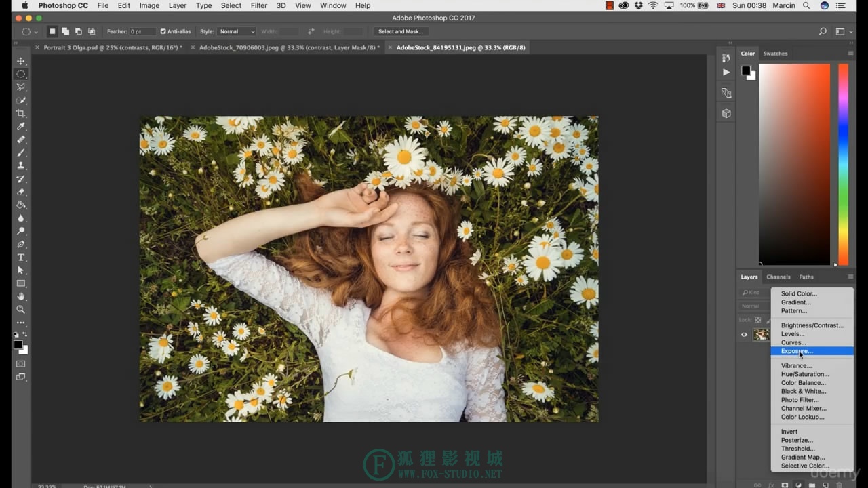Switch to Portrait 3 Olga.psd tab
Image resolution: width=868 pixels, height=488 pixels.
pos(113,47)
